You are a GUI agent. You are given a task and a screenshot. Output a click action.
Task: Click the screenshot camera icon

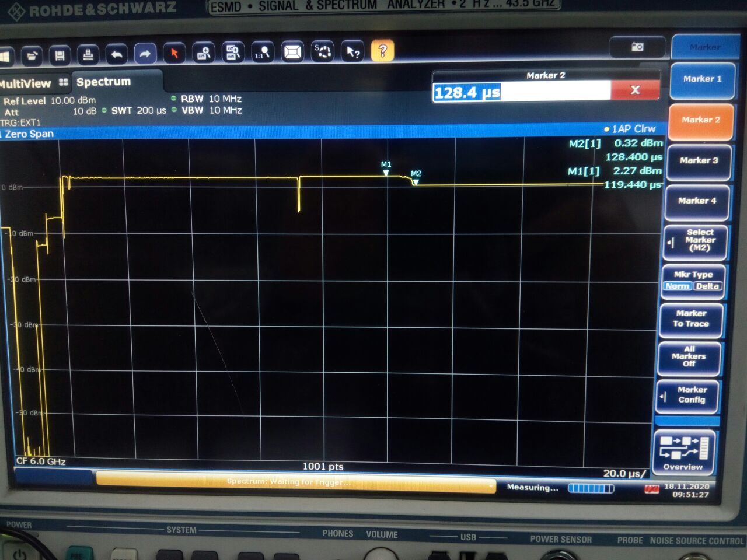pyautogui.click(x=637, y=47)
